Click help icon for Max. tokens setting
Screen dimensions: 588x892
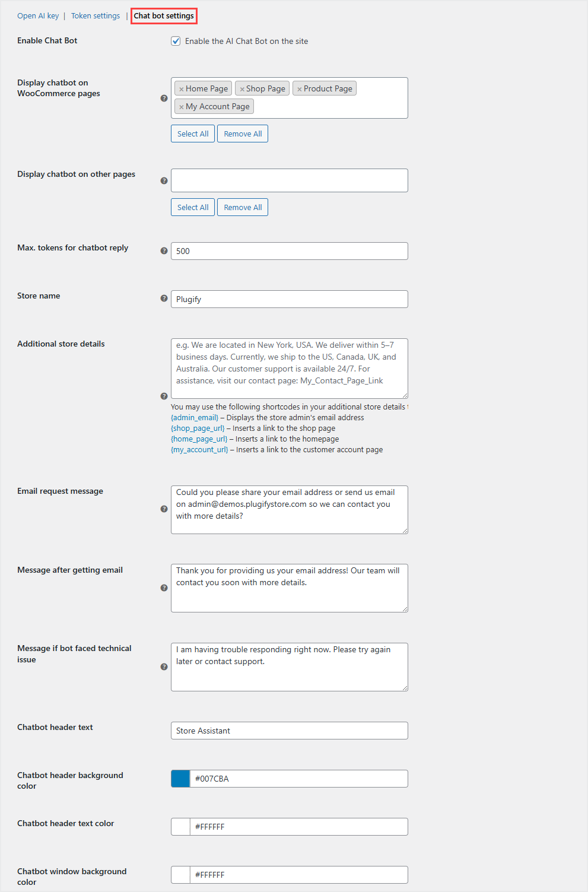(164, 251)
